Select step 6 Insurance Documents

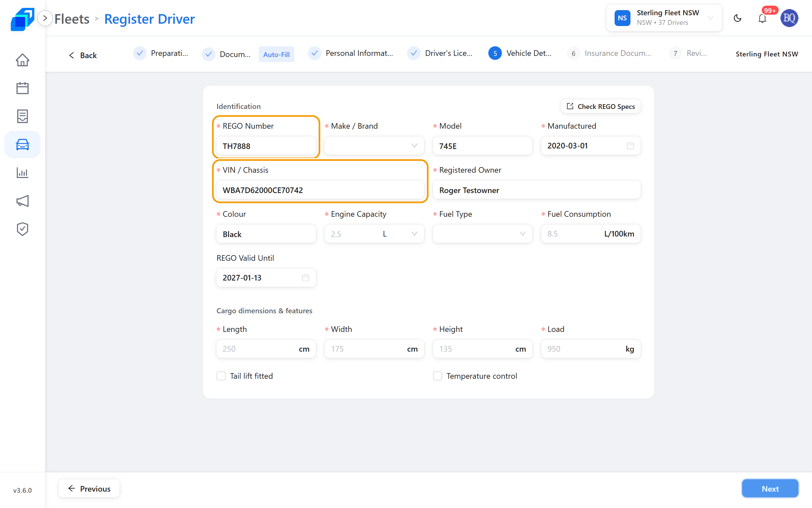609,53
